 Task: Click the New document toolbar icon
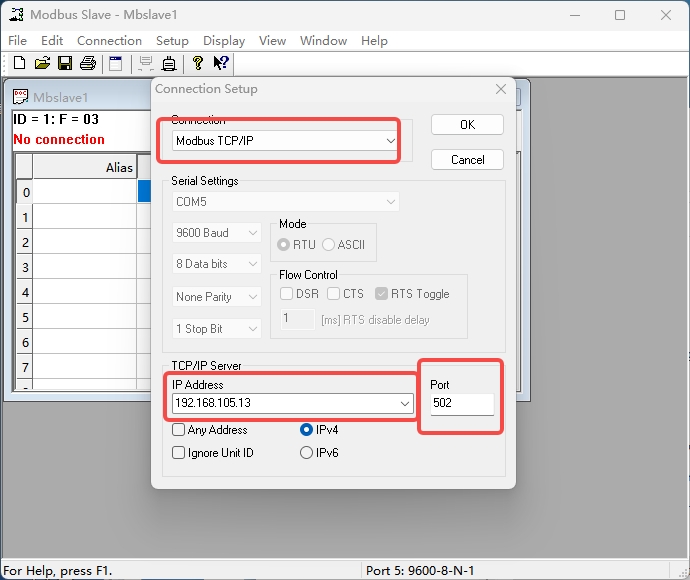click(x=19, y=64)
